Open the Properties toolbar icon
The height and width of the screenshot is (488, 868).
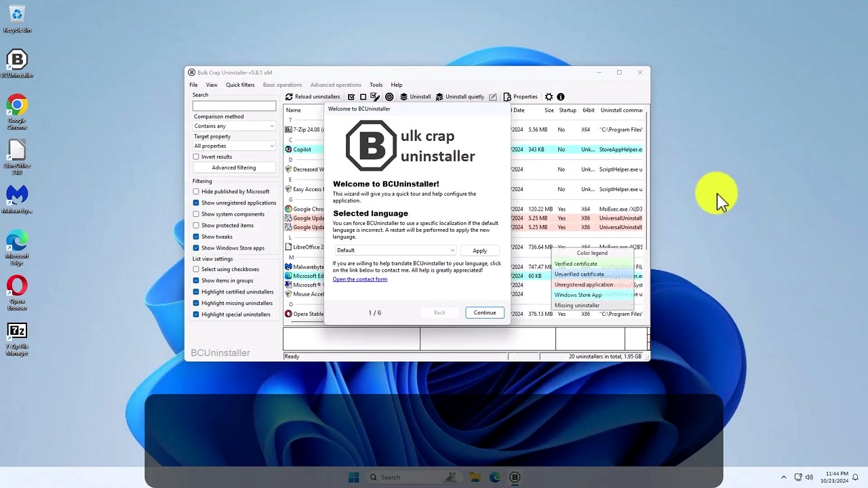(x=521, y=96)
